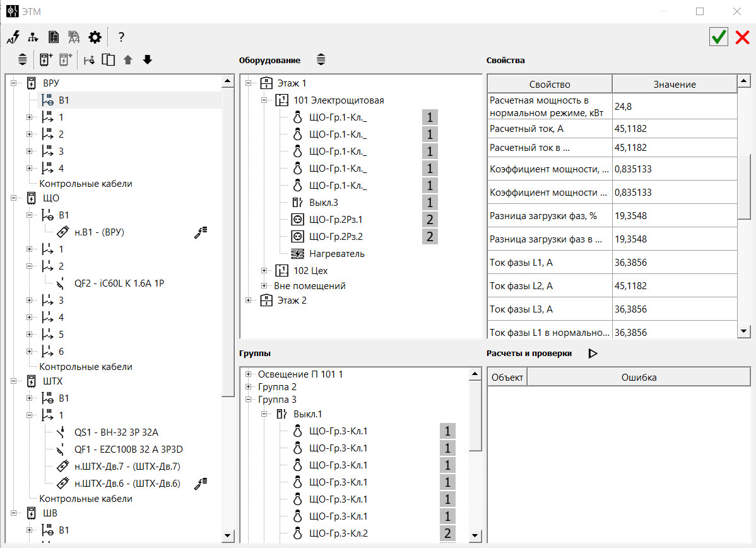
Task: Expand the В1 node under ШТХ
Action: [x=30, y=398]
